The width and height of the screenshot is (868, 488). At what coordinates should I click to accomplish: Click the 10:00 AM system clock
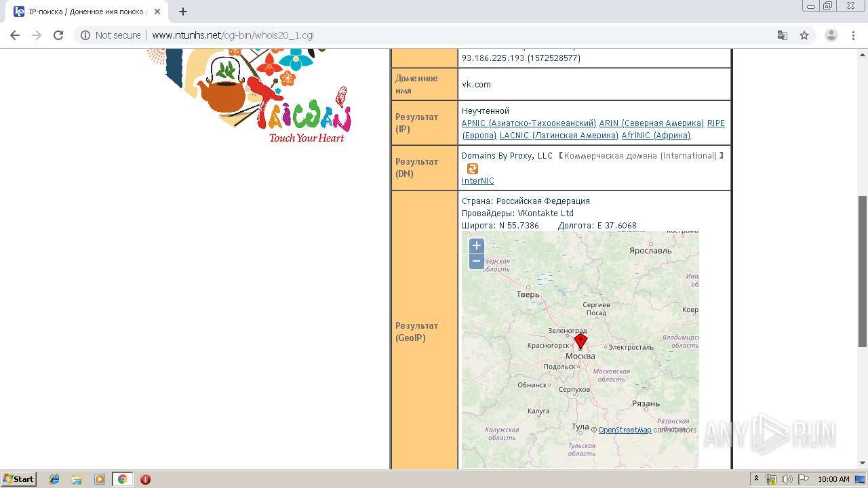pyautogui.click(x=833, y=479)
